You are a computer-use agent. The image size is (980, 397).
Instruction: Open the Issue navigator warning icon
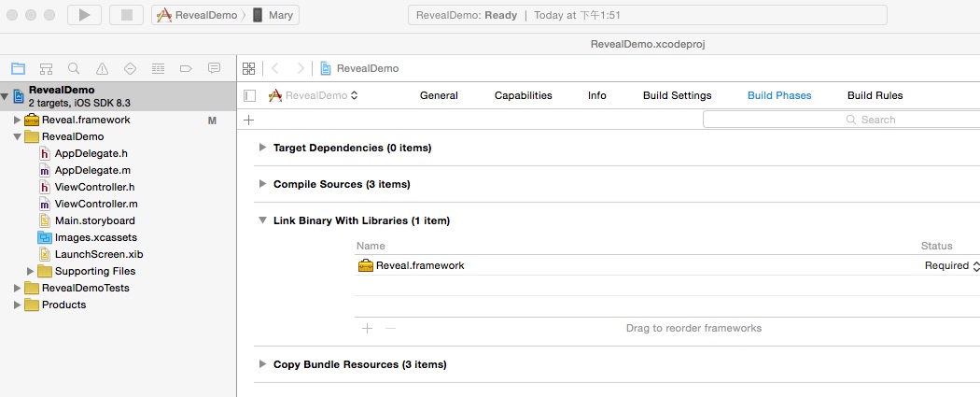pos(102,68)
